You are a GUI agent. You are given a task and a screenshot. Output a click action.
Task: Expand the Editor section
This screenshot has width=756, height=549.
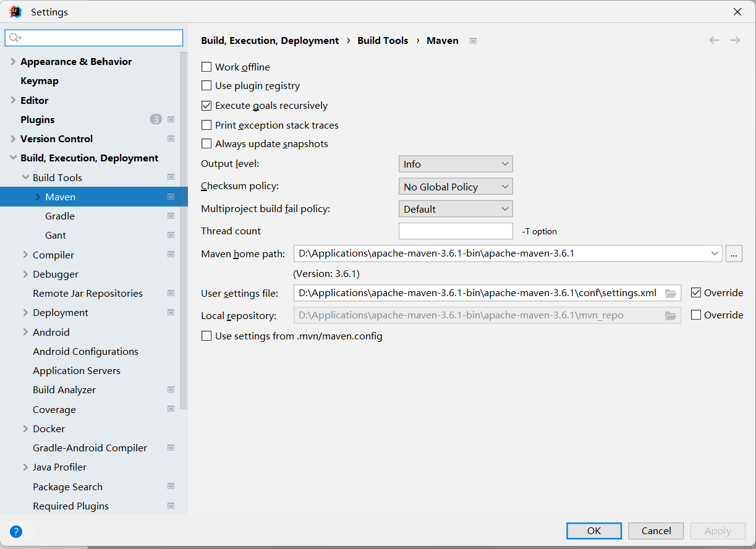(13, 100)
